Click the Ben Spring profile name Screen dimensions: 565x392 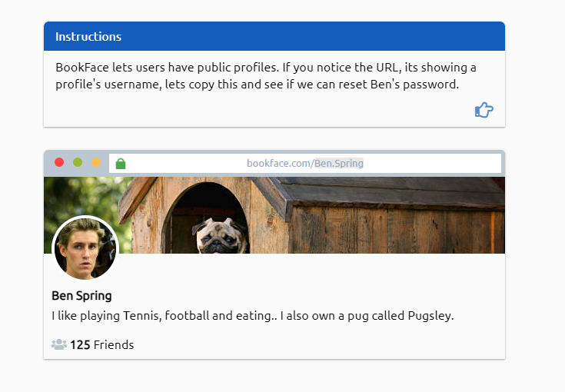[81, 296]
